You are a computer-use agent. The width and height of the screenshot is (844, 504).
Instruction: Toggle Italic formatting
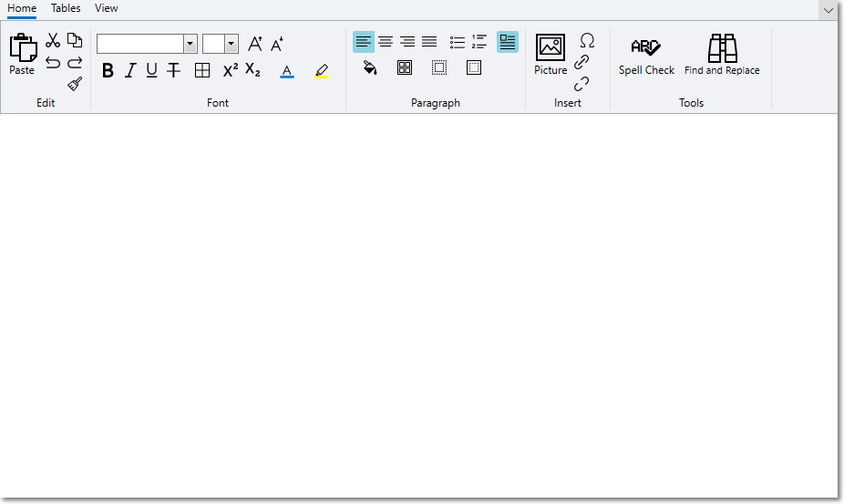[x=130, y=70]
